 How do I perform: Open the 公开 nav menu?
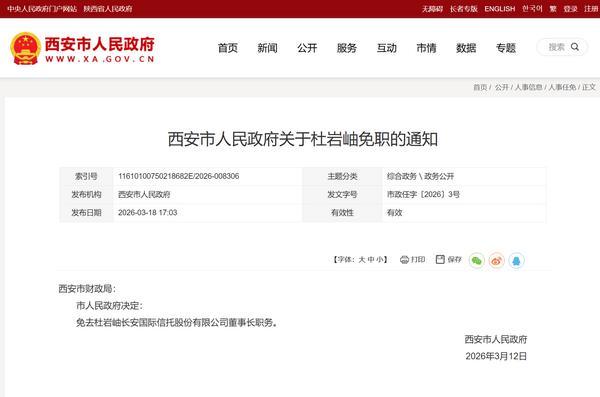[307, 48]
